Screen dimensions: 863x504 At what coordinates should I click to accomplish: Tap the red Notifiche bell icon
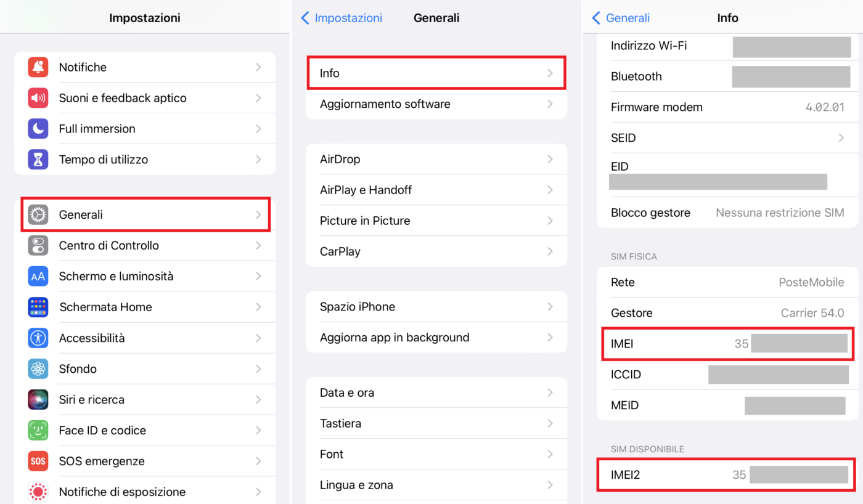point(38,67)
